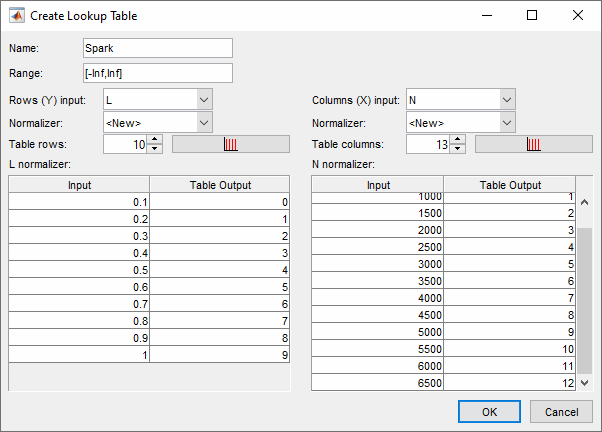This screenshot has height=432, width=602.
Task: Select N normalizer input cell 6000
Action: point(378,365)
